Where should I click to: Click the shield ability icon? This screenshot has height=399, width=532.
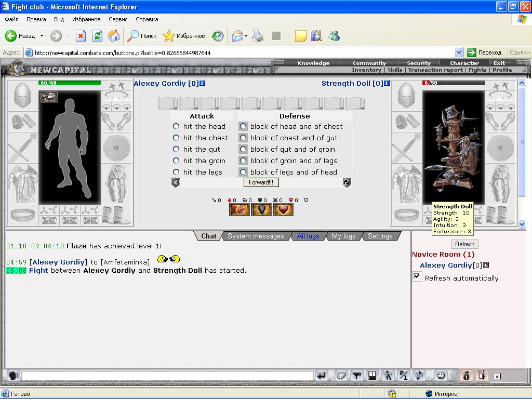(261, 210)
